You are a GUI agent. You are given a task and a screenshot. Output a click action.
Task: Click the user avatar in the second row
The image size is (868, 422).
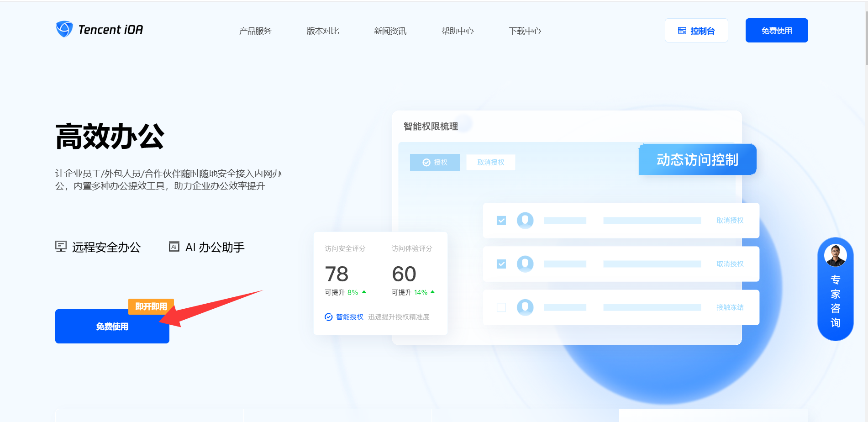[525, 264]
